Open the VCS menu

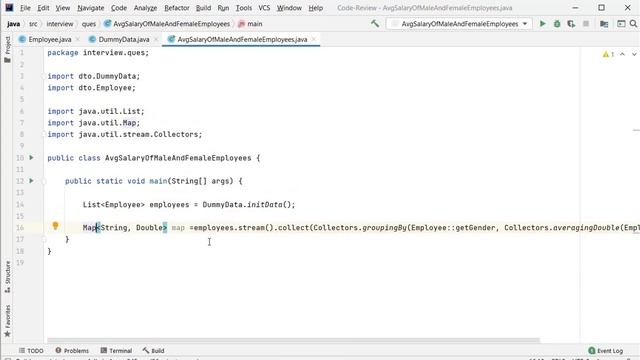[x=264, y=8]
